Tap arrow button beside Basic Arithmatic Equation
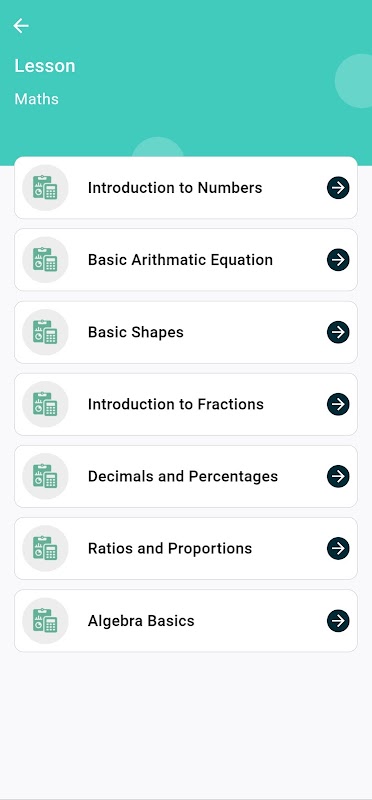372x800 pixels. [x=338, y=260]
